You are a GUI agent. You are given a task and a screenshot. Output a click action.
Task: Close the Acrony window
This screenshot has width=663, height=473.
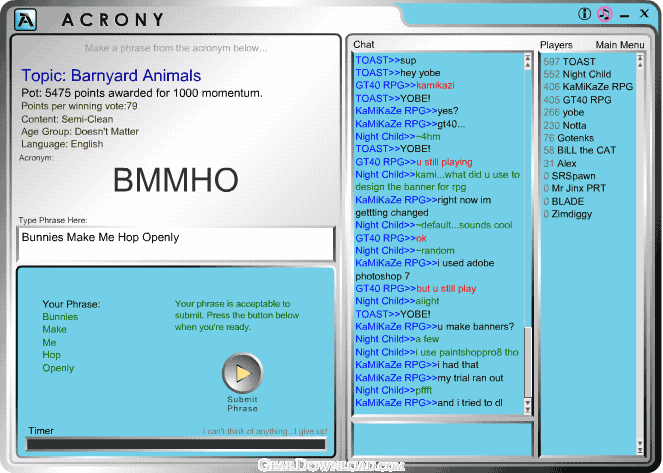click(644, 14)
